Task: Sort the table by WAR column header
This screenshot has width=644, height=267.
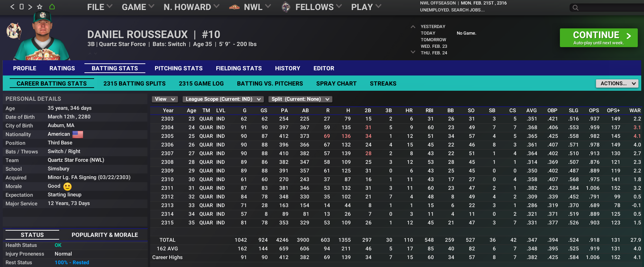Action: click(x=635, y=110)
